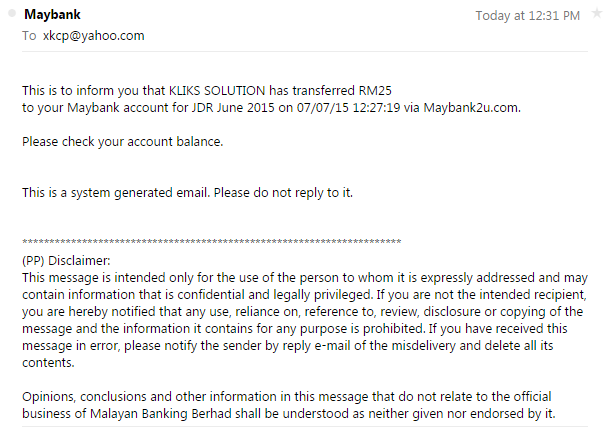This screenshot has width=610, height=438.
Task: Open the Maybank2u.com reference in message
Action: 472,107
